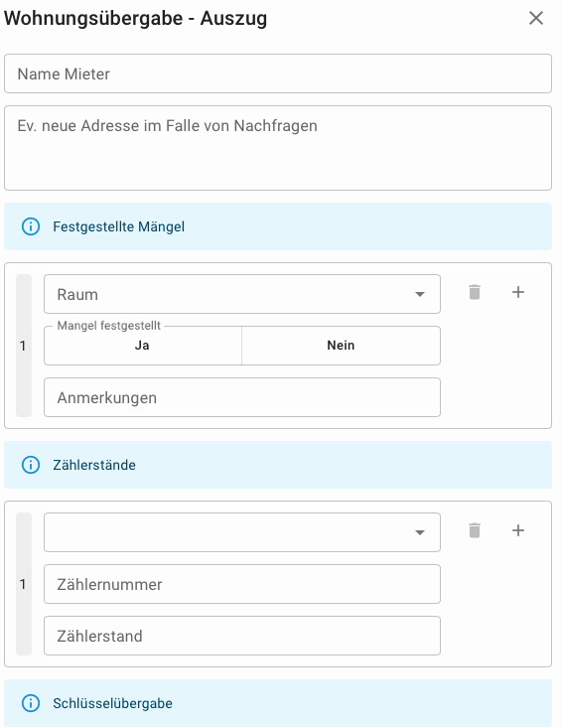Expand the Raum dropdown arrow
This screenshot has width=562, height=728.
[x=420, y=294]
